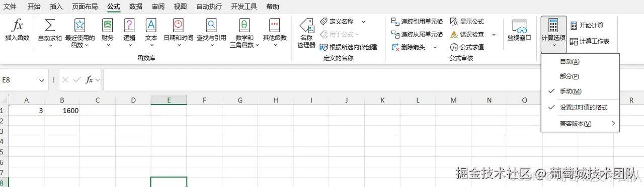The image size is (644, 187).
Task: Open the 文本 functions icon
Action: 151,25
